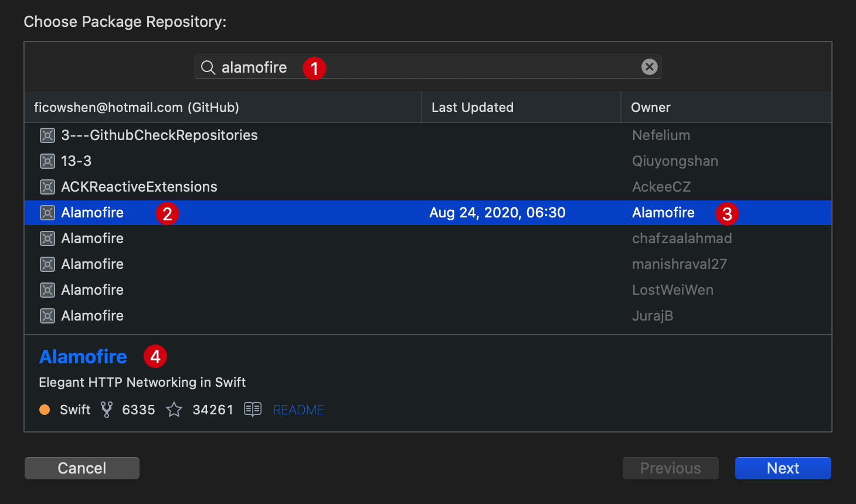This screenshot has width=856, height=504.
Task: Open the blue Alamofire repository title link
Action: 83,356
